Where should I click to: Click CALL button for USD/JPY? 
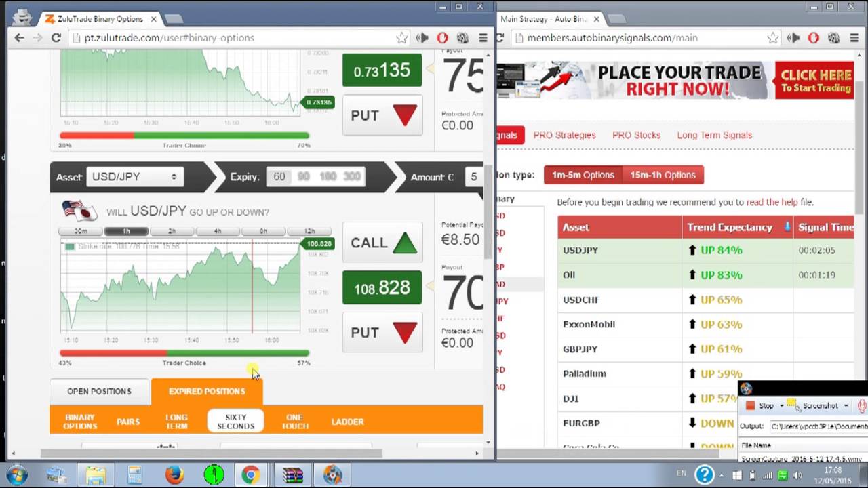click(x=382, y=243)
